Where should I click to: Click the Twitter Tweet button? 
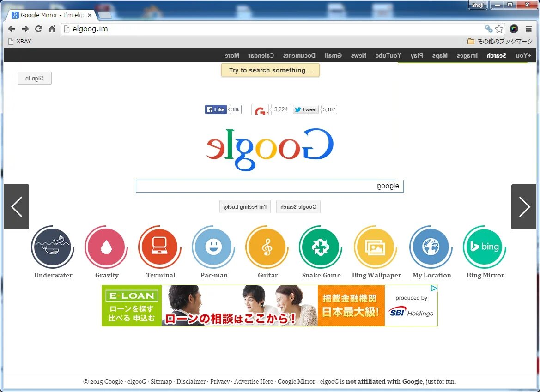(x=306, y=109)
